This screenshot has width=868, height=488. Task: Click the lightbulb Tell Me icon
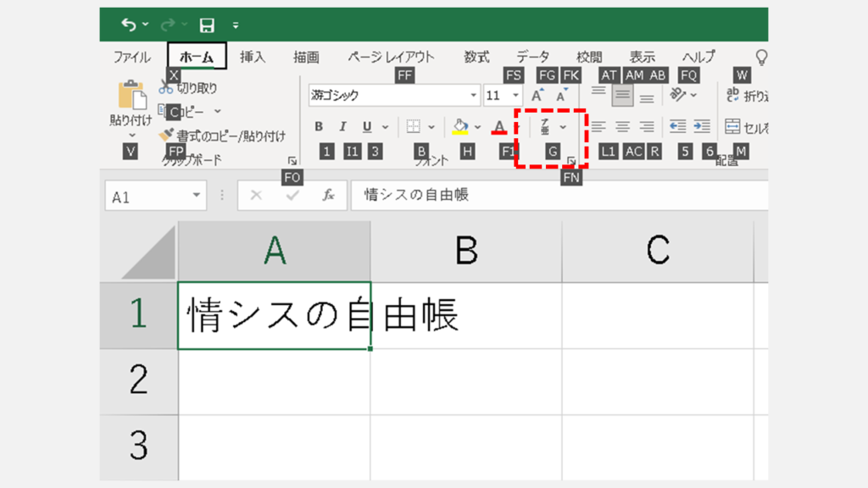coord(762,57)
